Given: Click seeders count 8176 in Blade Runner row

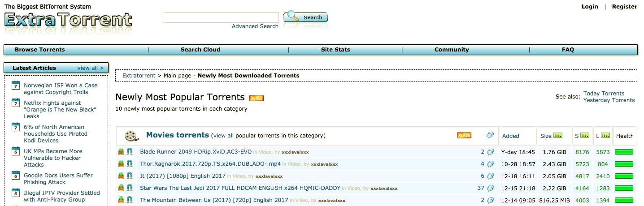Looking at the screenshot, I should tap(582, 152).
